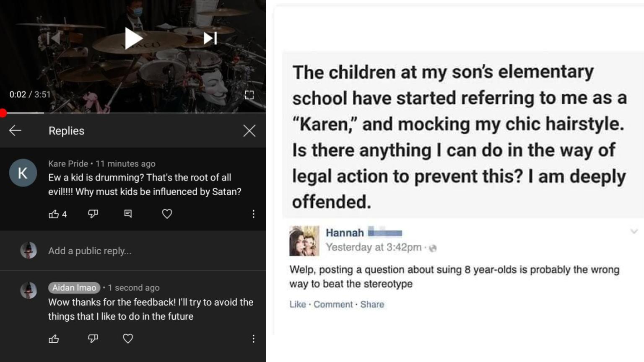Share Hannah's Facebook post

coord(372,305)
